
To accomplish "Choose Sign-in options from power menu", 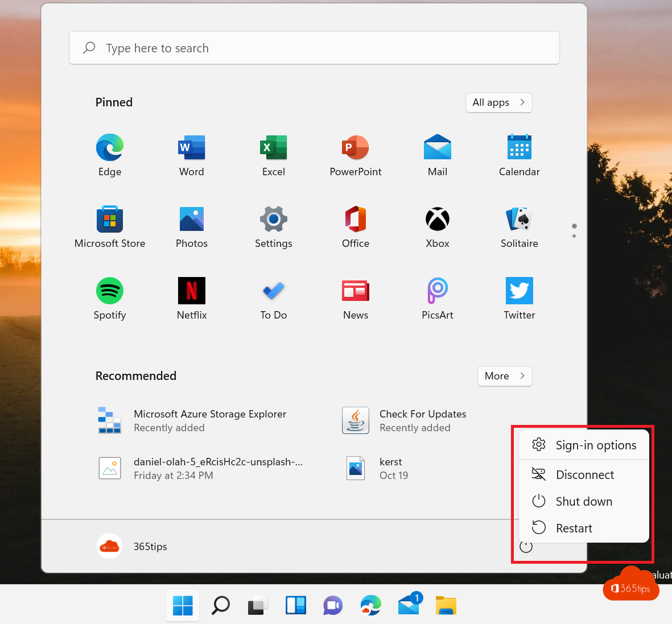I will click(584, 445).
